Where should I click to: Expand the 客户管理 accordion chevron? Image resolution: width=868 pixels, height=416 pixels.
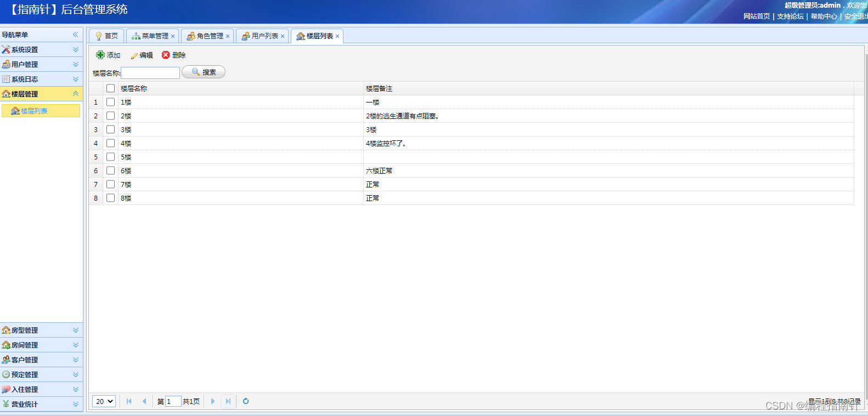pos(76,360)
